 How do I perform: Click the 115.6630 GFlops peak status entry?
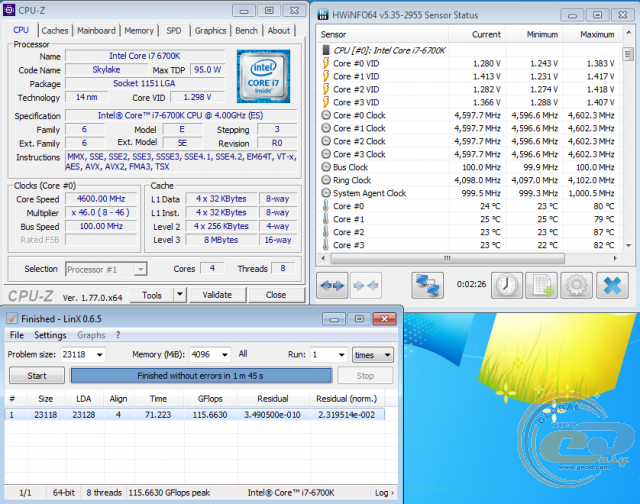pyautogui.click(x=169, y=493)
